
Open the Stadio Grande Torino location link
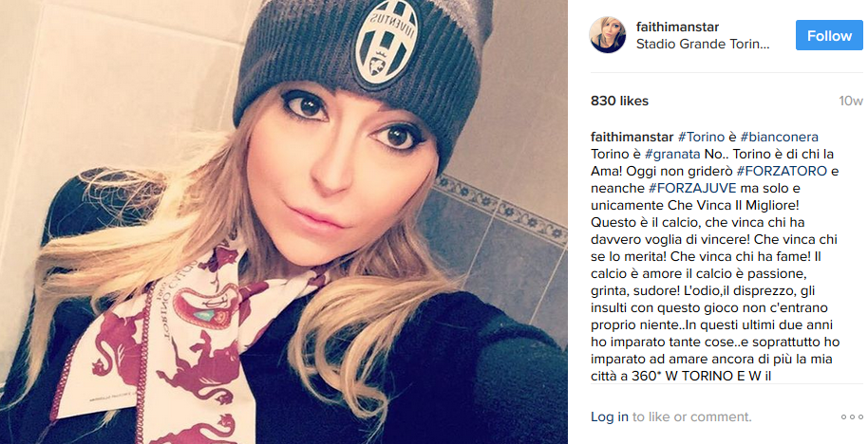pyautogui.click(x=703, y=45)
